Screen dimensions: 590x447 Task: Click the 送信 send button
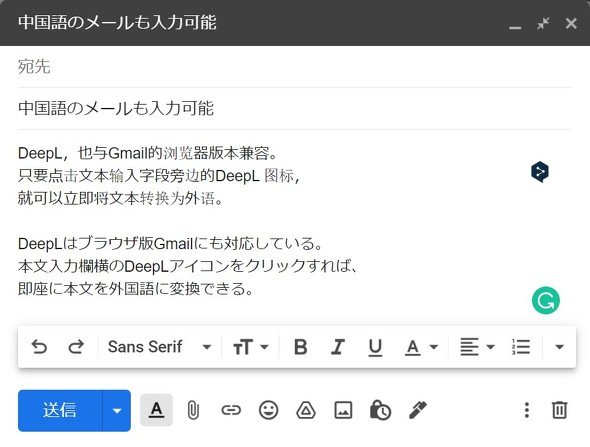coord(60,411)
